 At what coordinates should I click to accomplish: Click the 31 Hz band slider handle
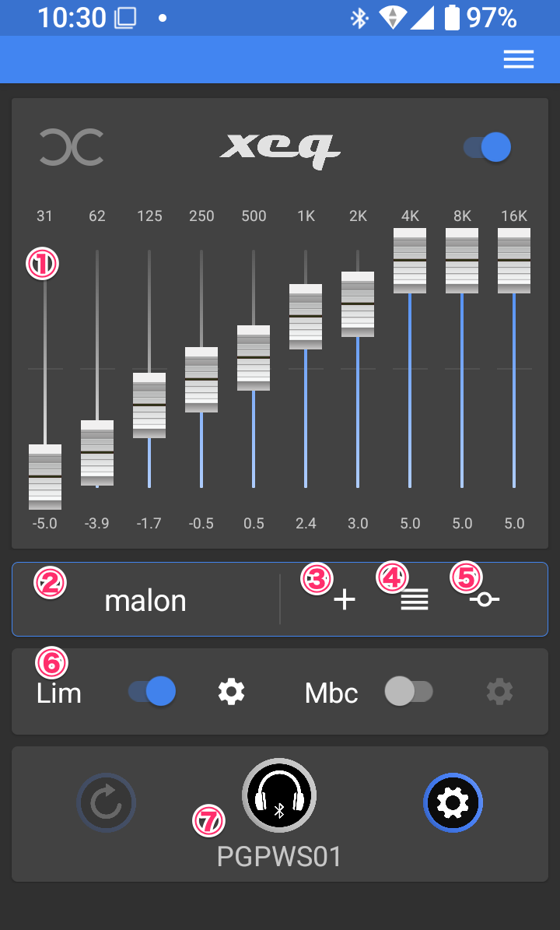coord(45,476)
